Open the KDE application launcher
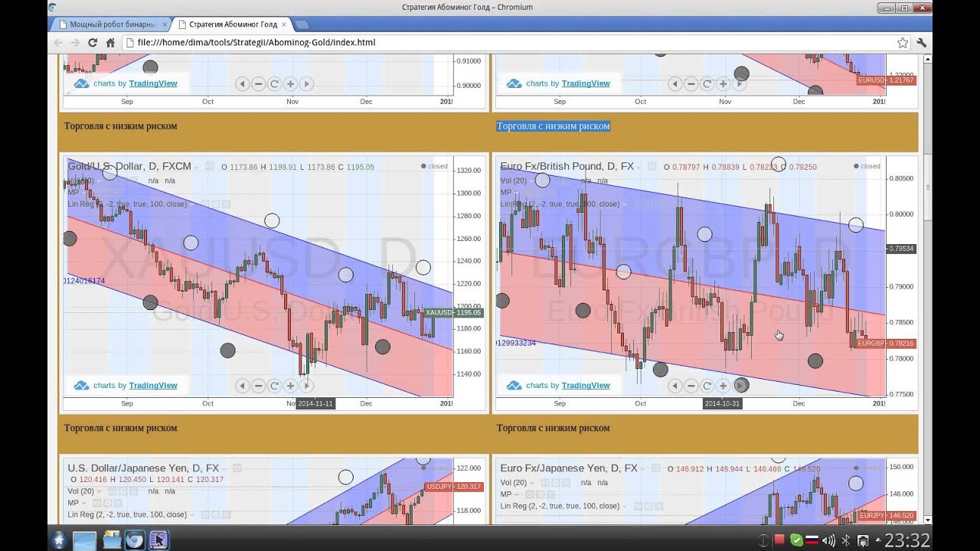This screenshot has height=551, width=980. click(x=59, y=540)
